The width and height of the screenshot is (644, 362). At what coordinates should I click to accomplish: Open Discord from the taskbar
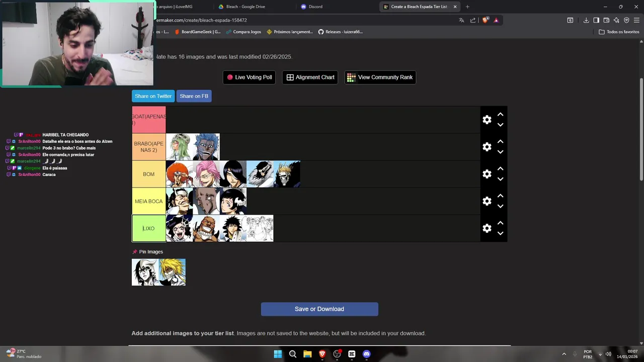(366, 354)
